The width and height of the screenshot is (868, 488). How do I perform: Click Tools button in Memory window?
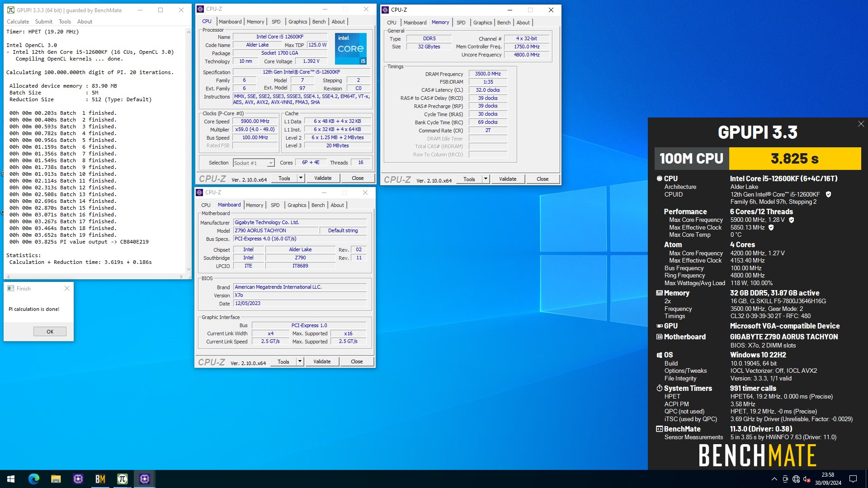click(469, 179)
